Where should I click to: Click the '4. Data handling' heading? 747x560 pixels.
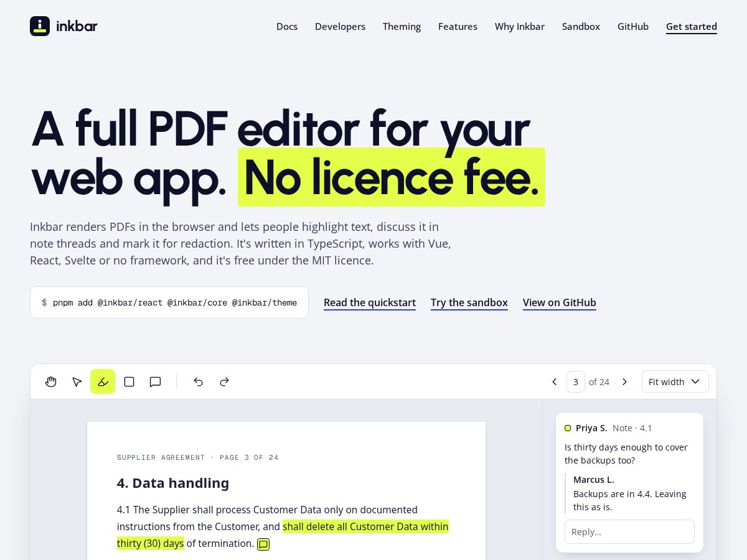pyautogui.click(x=173, y=483)
